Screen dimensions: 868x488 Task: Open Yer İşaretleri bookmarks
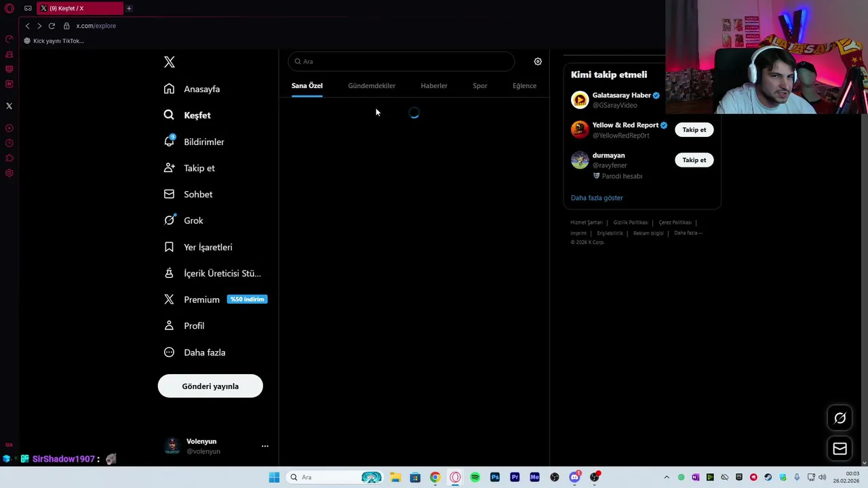pos(198,247)
